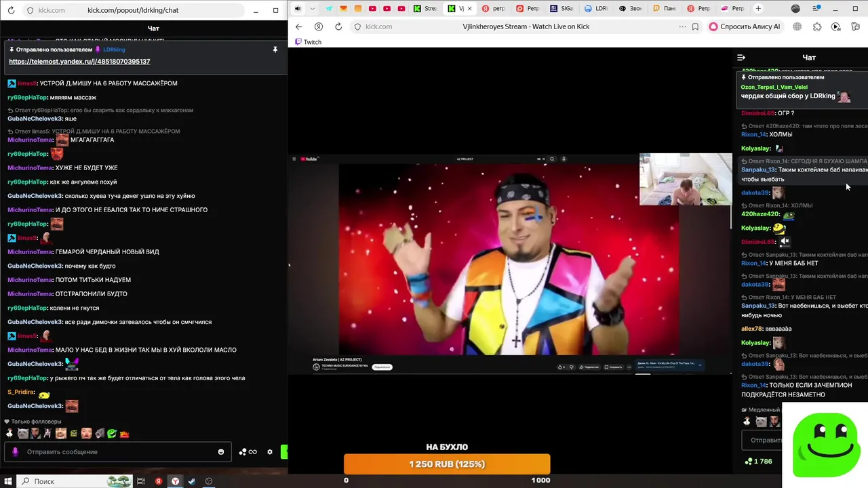The height and width of the screenshot is (488, 868).
Task: Switch to the LDR browser tab
Action: (x=596, y=9)
